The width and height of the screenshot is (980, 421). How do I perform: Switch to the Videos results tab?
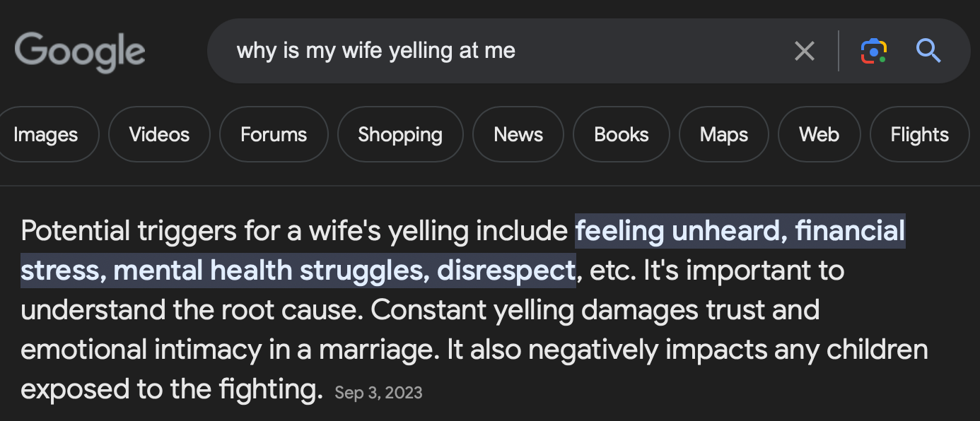(159, 134)
